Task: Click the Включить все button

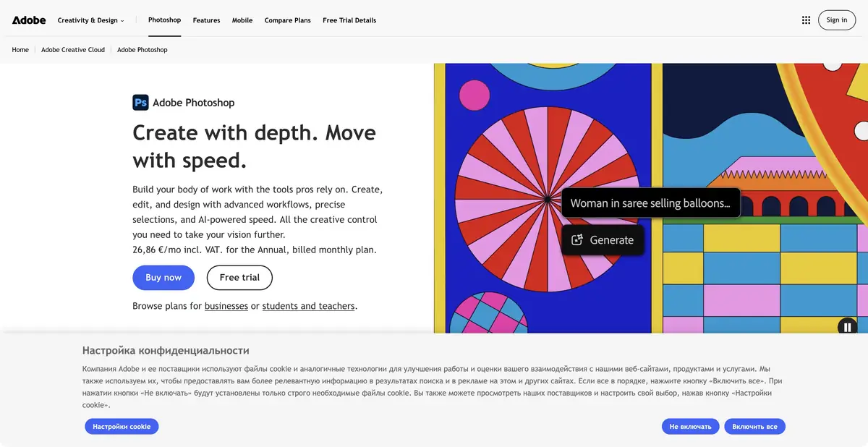Action: 754,427
